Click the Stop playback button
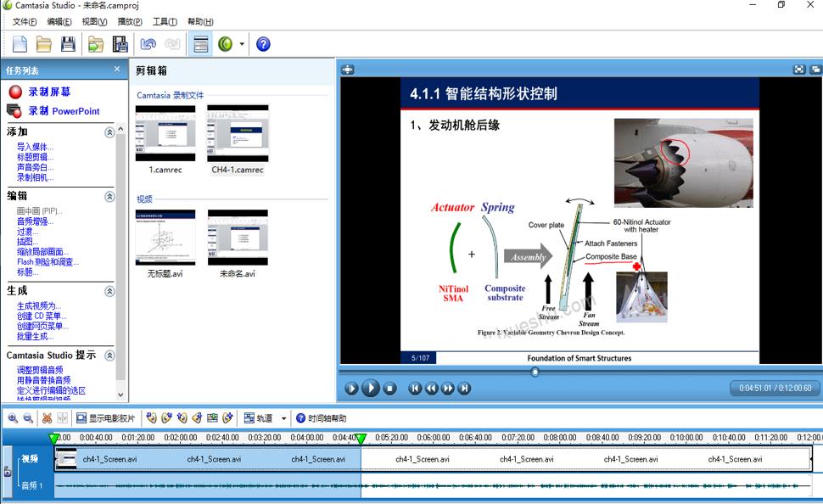The width and height of the screenshot is (823, 504). pos(389,389)
